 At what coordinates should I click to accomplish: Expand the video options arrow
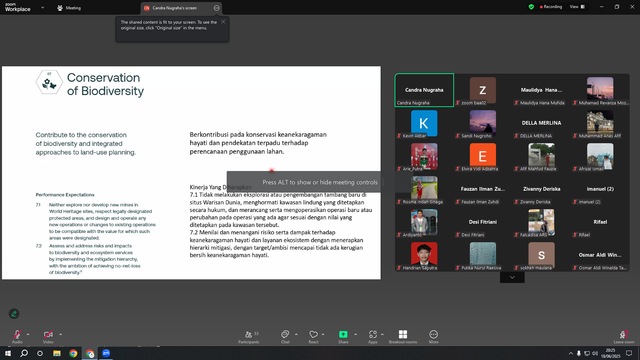click(x=60, y=334)
